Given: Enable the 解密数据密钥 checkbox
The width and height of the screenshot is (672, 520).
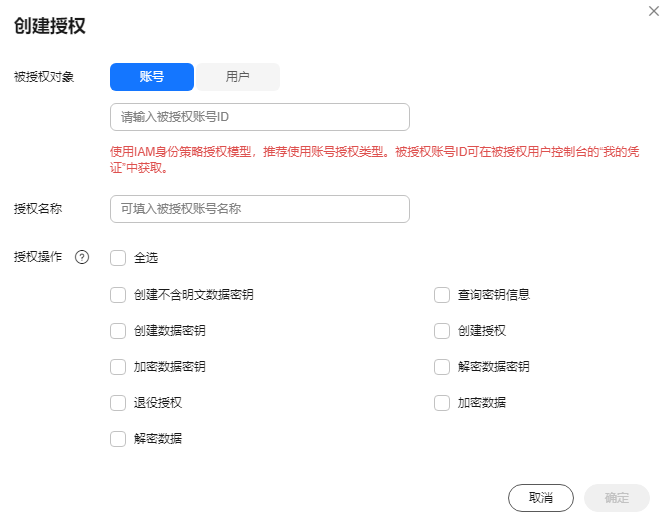Looking at the screenshot, I should click(442, 367).
